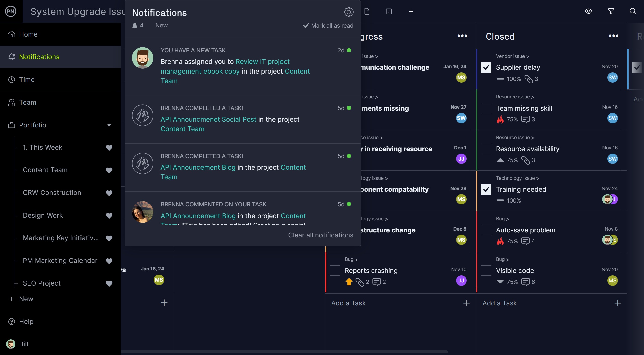Click the bell icon showing 4 notifications
This screenshot has height=355, width=644.
point(135,25)
